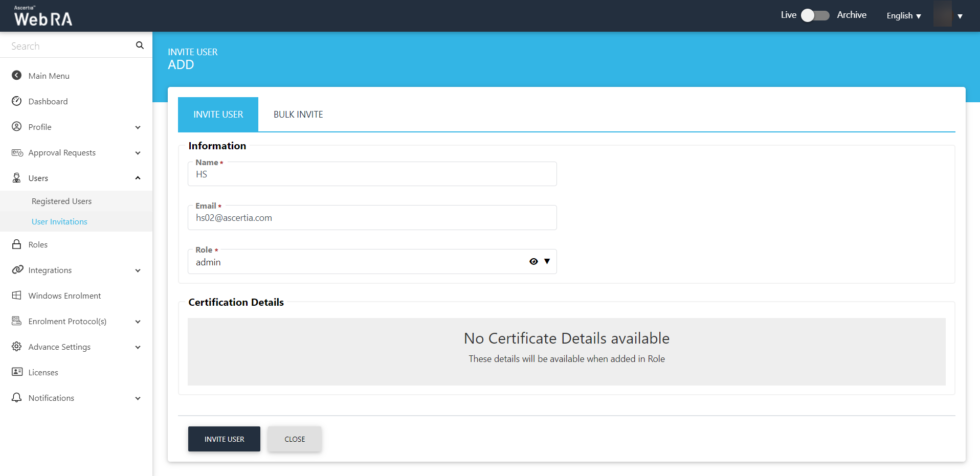
Task: Click into the Email input field
Action: (x=372, y=218)
